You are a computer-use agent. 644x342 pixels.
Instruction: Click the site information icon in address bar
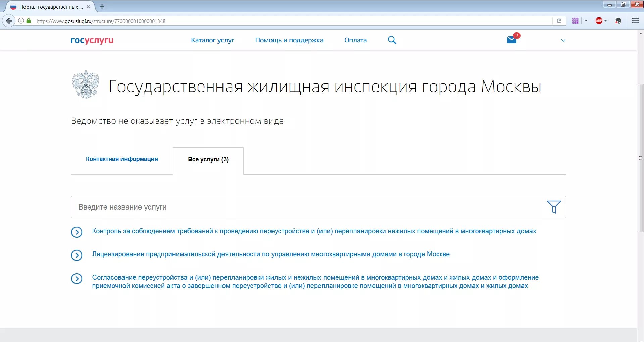[21, 21]
